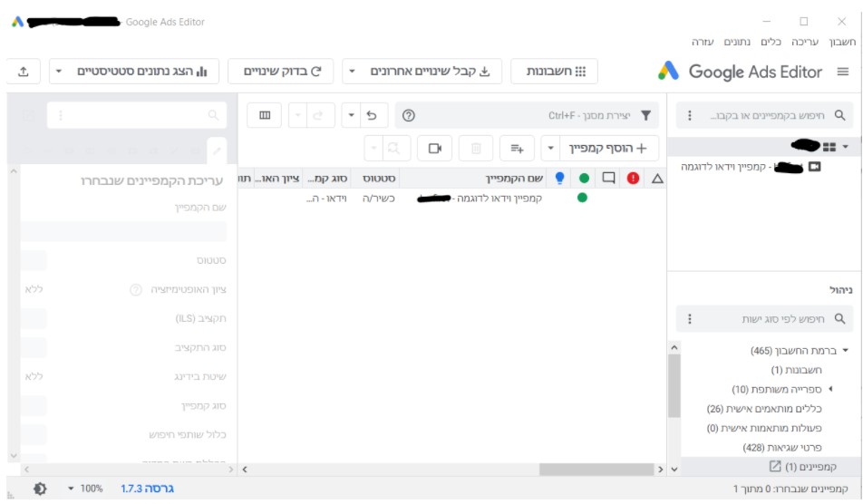Image resolution: width=863 pixels, height=504 pixels.
Task: Sort by comment column icon
Action: 608,179
